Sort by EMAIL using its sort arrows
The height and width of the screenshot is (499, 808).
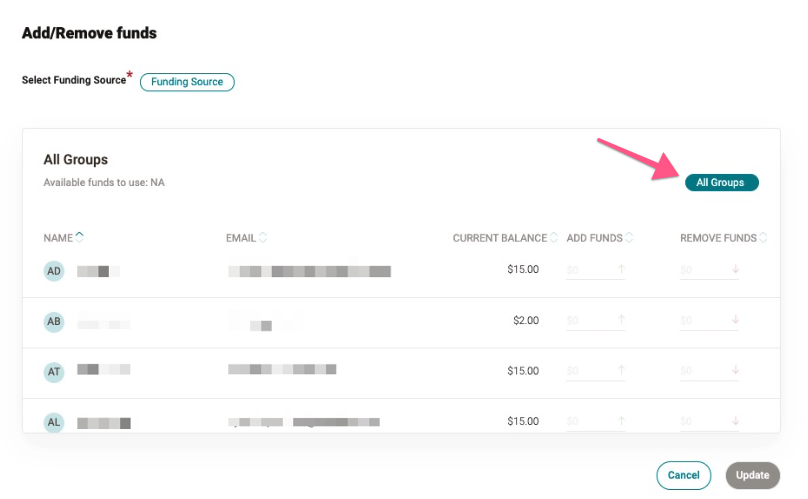pyautogui.click(x=263, y=237)
